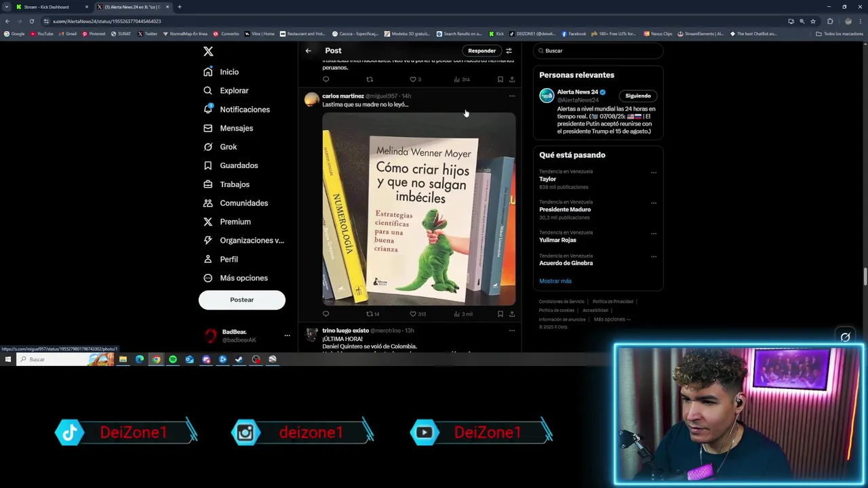
Task: Open more options for carlos martinez post
Action: [x=512, y=96]
